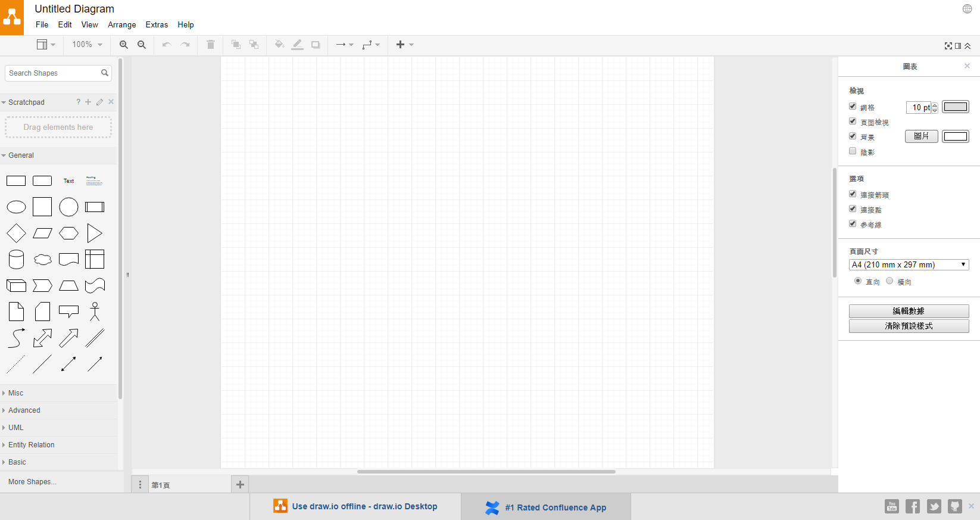The image size is (980, 520).
Task: Select the 橫向 landscape radio button
Action: pos(890,281)
